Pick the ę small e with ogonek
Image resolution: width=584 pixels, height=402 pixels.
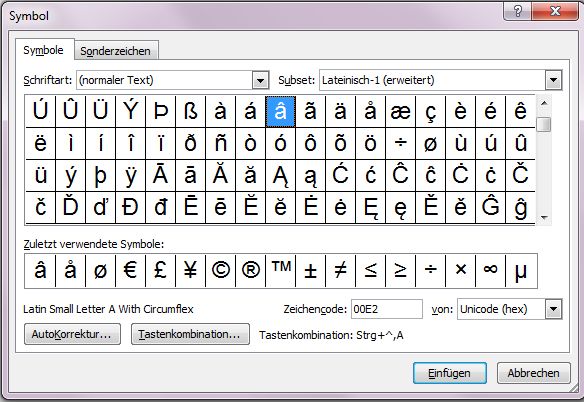(401, 208)
